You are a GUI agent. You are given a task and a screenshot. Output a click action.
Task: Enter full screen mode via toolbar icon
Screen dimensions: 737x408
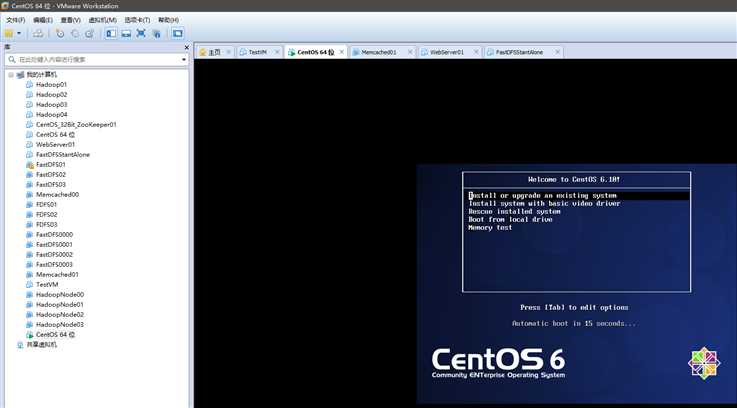(141, 33)
